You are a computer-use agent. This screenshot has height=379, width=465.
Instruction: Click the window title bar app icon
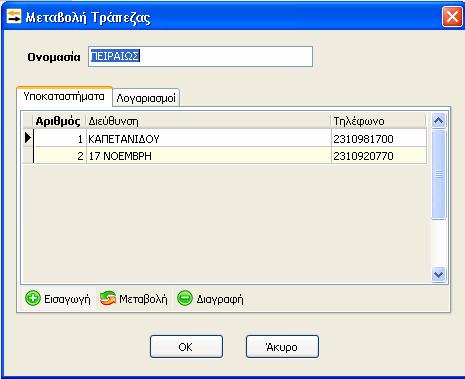[x=14, y=16]
